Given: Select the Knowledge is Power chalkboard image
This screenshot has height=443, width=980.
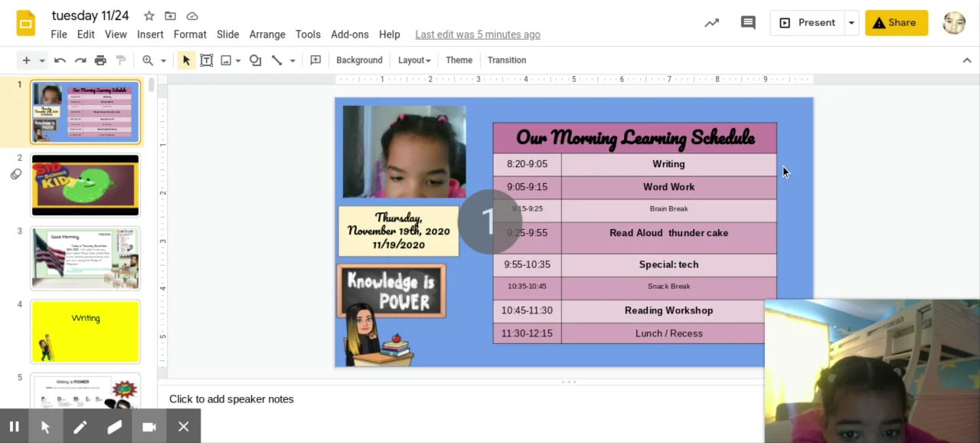Looking at the screenshot, I should [x=391, y=290].
